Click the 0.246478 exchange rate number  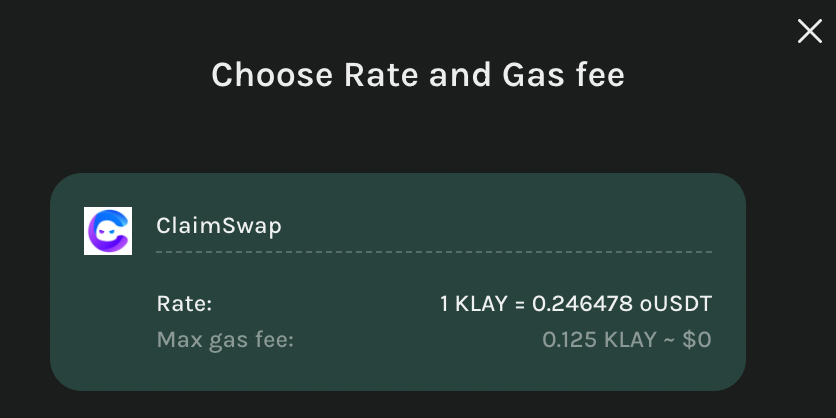pos(582,304)
